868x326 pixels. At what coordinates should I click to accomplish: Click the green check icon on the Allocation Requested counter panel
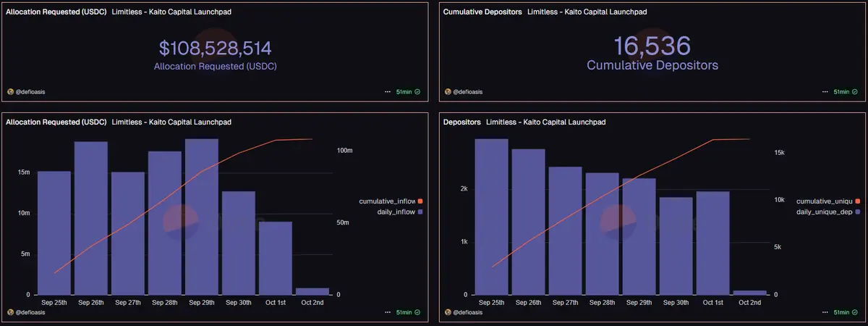coord(417,92)
